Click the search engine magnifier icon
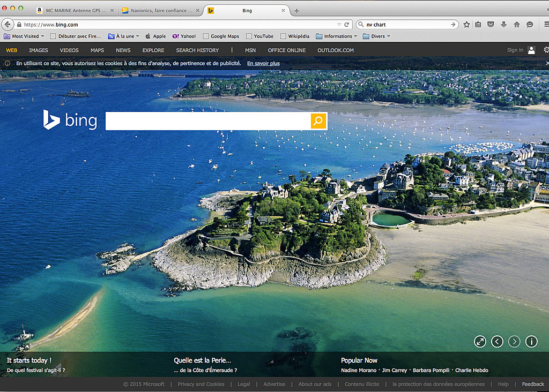This screenshot has width=549, height=392. point(361,25)
